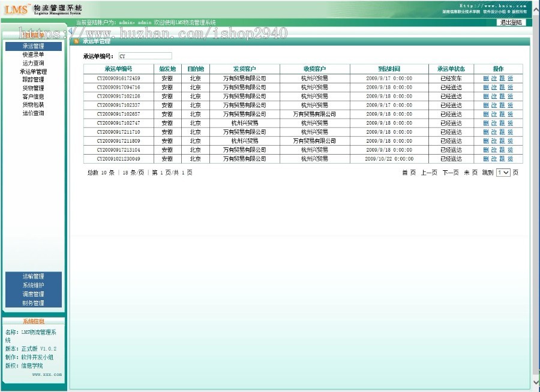Image resolution: width=540 pixels, height=392 pixels.
Task: Jump to 末页 last page link
Action: coord(470,173)
